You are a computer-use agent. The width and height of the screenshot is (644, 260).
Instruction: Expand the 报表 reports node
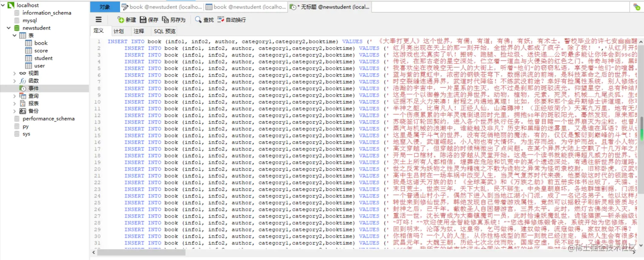click(14, 103)
